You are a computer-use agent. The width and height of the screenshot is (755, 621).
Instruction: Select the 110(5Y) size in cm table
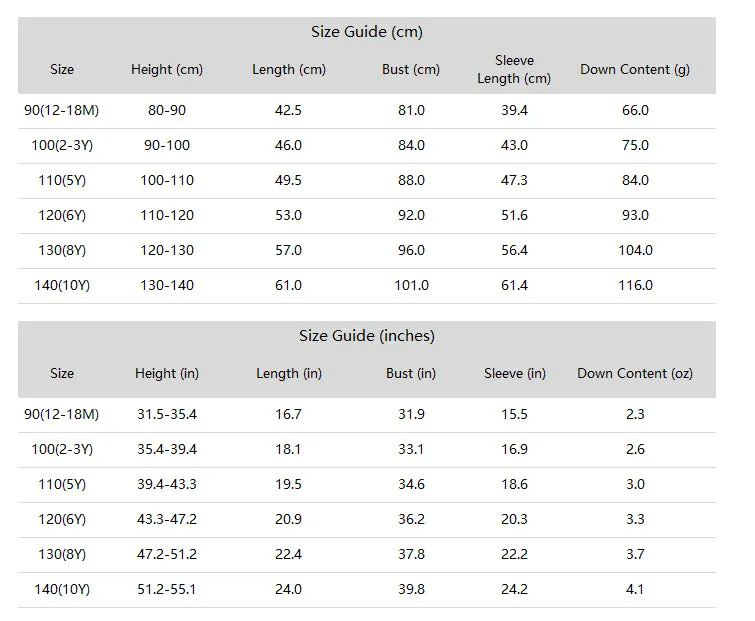[62, 181]
